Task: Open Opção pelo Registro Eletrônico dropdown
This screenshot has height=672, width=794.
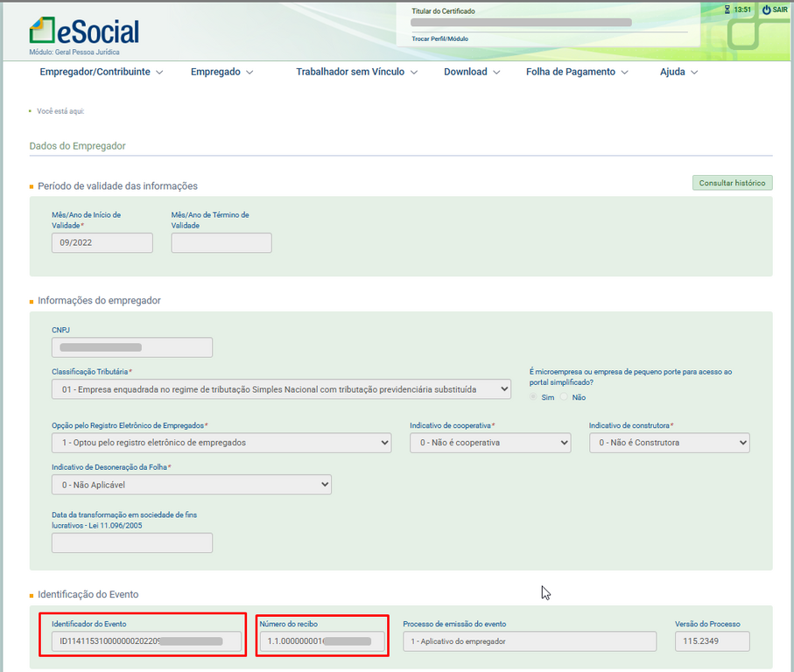Action: (221, 443)
